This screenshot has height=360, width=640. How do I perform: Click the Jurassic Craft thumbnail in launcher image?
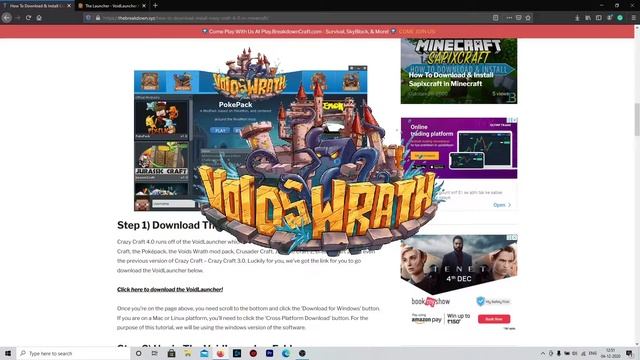[x=161, y=160]
